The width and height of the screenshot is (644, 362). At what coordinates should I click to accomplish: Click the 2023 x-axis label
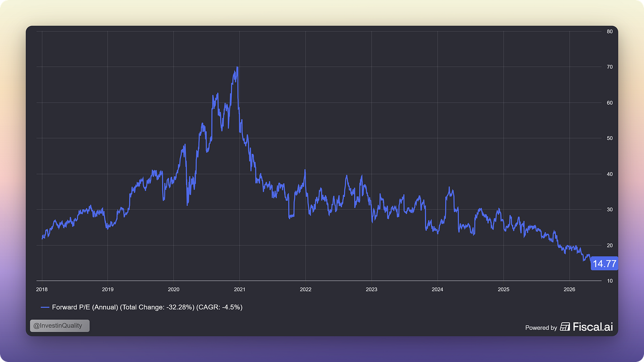coord(372,290)
